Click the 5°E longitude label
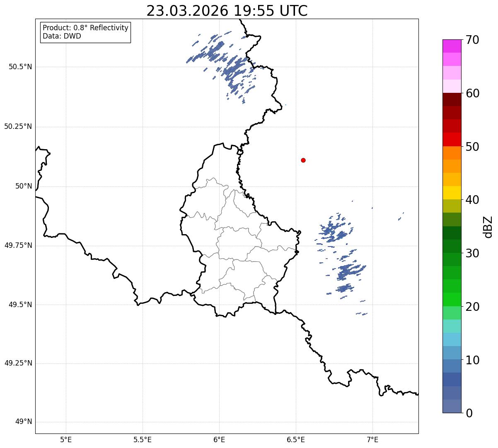 tap(66, 439)
